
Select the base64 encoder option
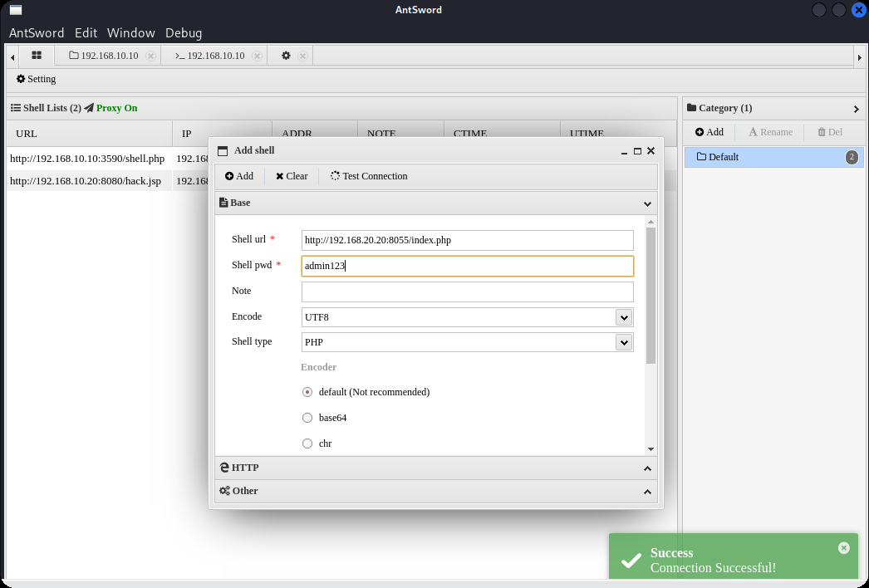[307, 418]
